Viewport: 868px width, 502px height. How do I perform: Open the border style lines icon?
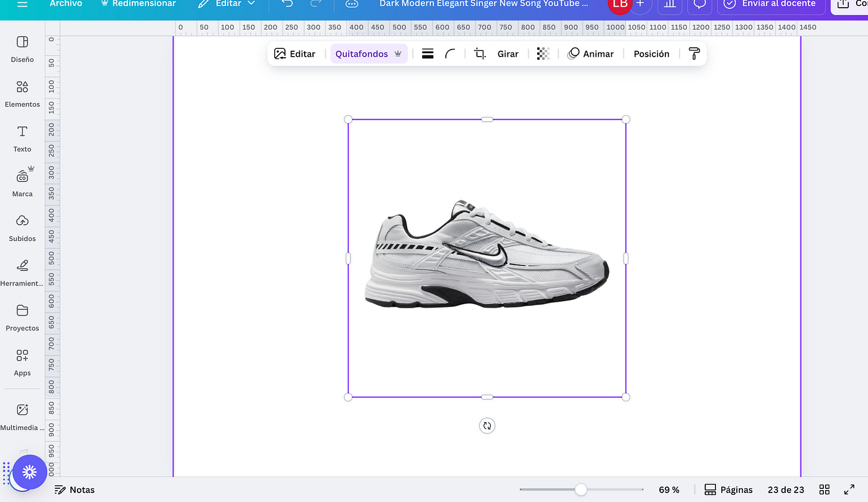tap(427, 54)
